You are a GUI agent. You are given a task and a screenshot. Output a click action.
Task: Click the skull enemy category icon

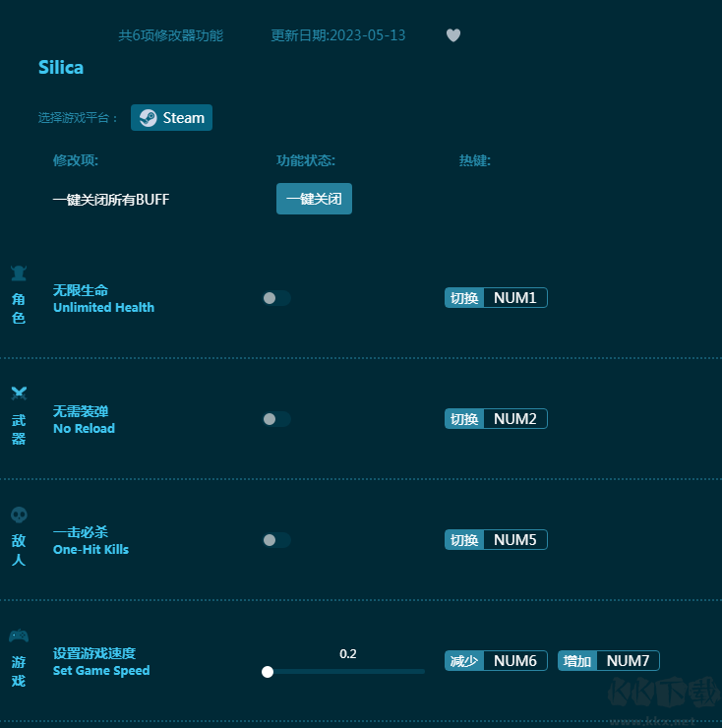pos(19,516)
